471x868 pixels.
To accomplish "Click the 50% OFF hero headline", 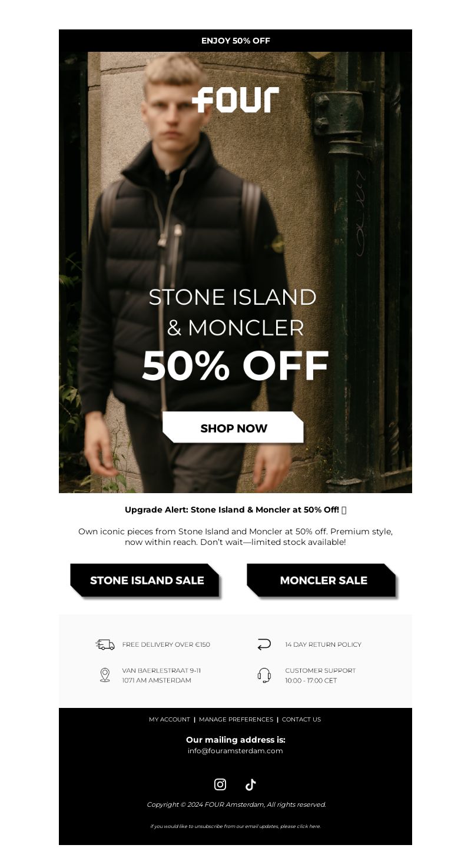I will (x=235, y=365).
